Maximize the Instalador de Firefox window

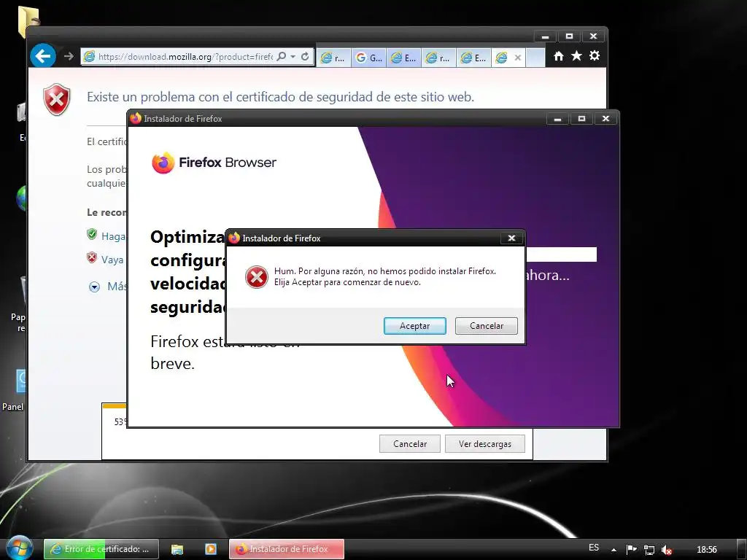click(581, 119)
